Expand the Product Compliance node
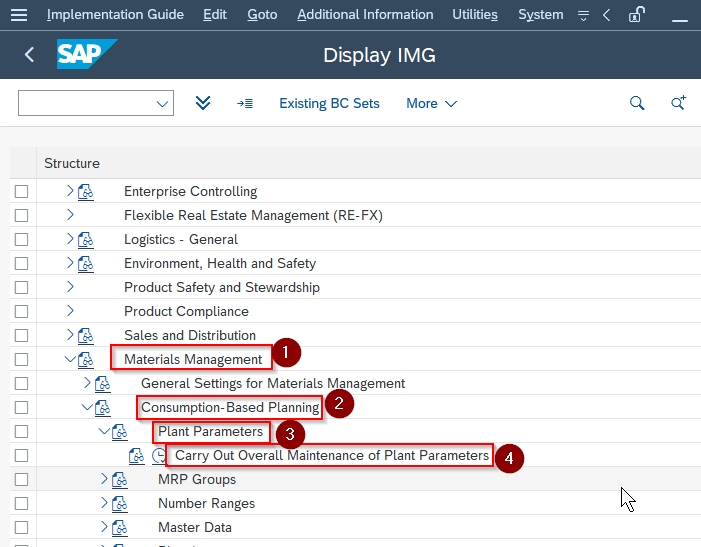Screen dimensions: 701x547 tap(70, 311)
